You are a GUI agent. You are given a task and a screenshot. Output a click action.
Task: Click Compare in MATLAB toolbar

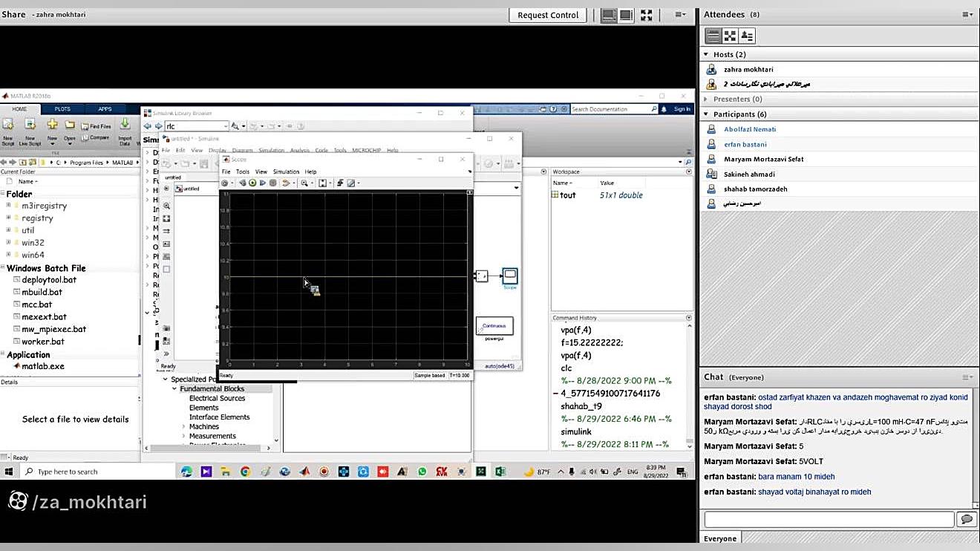point(96,137)
